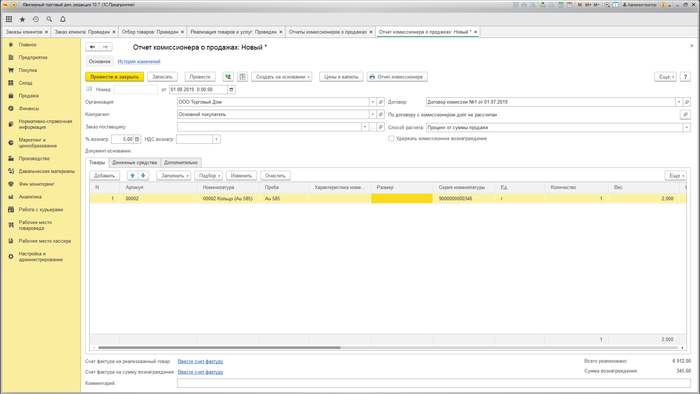Screen dimensions: 700x394
Task: Expand Контрагент dropdown list
Action: click(372, 115)
